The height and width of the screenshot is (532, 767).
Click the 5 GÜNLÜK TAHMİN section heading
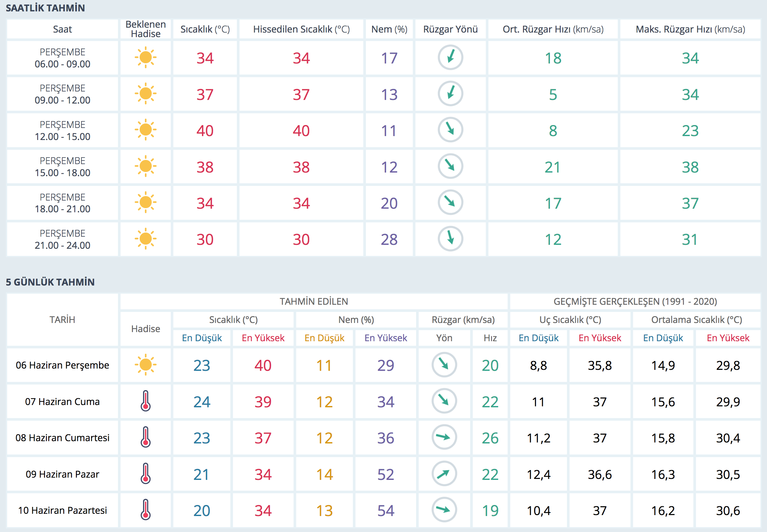50,282
